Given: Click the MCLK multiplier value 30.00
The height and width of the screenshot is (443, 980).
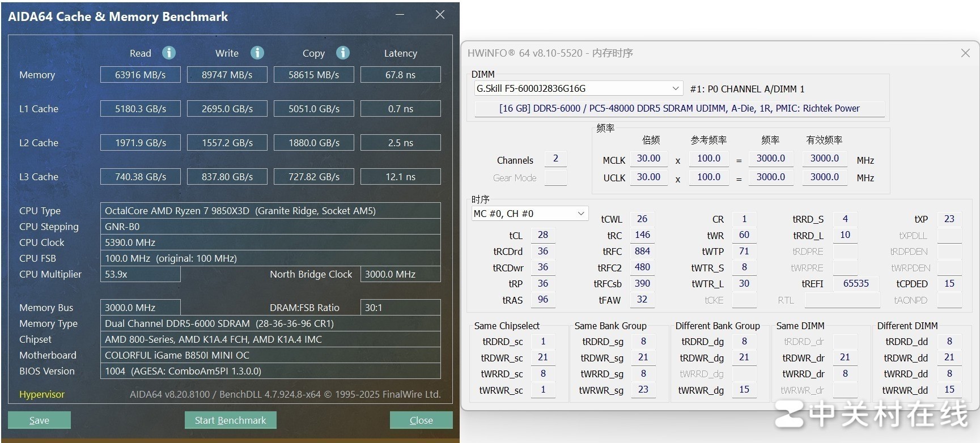Looking at the screenshot, I should click(x=648, y=159).
